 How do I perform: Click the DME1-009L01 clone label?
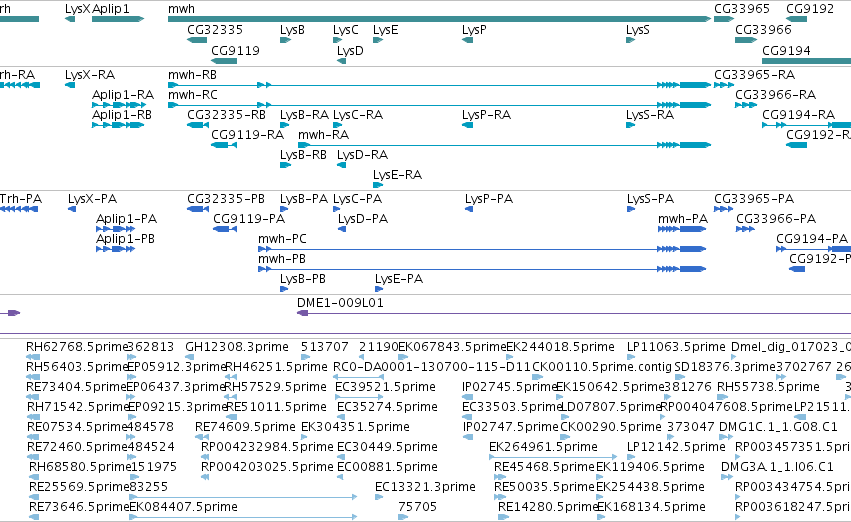click(x=340, y=303)
